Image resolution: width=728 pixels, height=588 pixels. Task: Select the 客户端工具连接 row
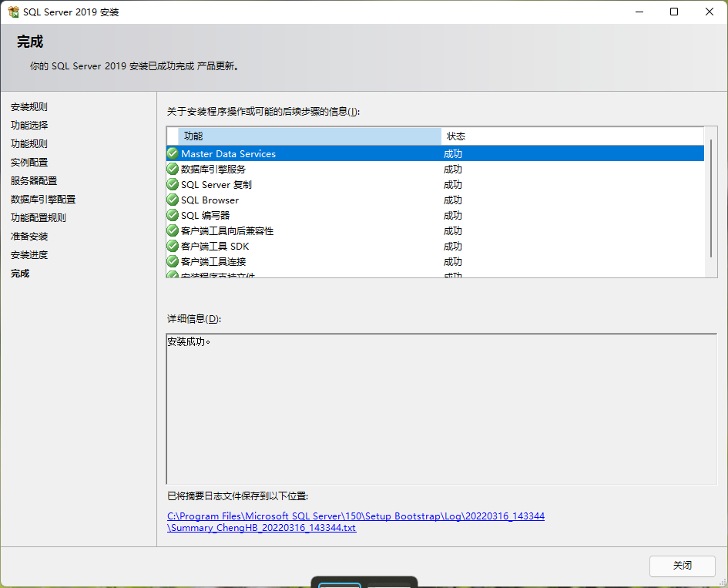click(x=435, y=261)
